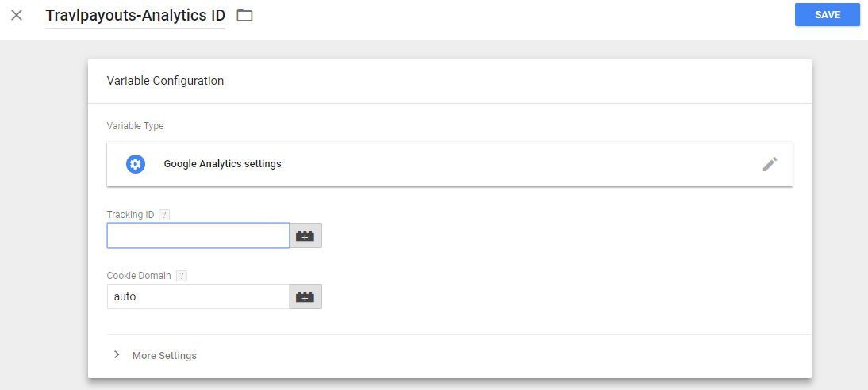Viewport: 868px width, 390px height.
Task: Click the folder icon beside the variable name
Action: pos(244,15)
